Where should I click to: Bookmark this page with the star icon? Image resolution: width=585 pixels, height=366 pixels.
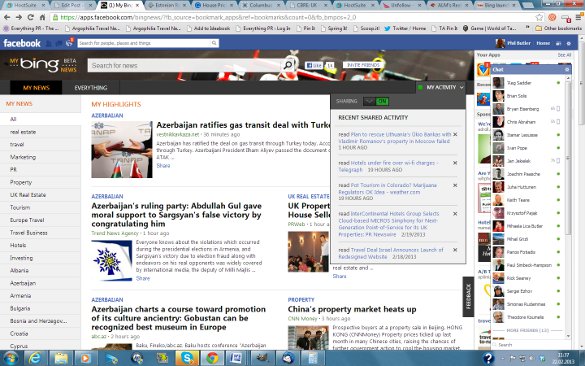[x=539, y=17]
